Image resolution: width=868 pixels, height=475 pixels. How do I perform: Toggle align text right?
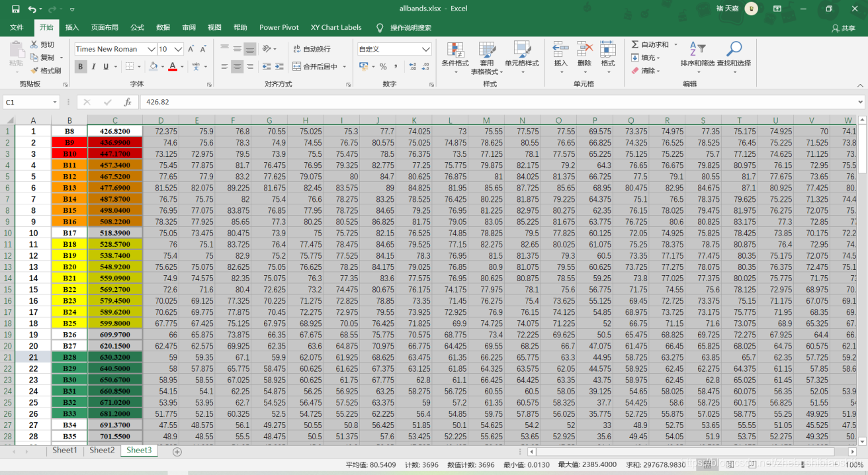coord(249,66)
